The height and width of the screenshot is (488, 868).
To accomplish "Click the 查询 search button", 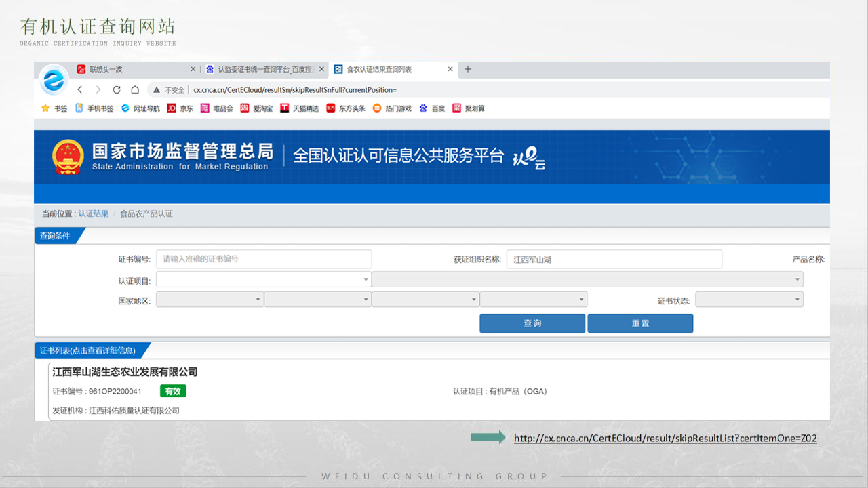I will (532, 323).
